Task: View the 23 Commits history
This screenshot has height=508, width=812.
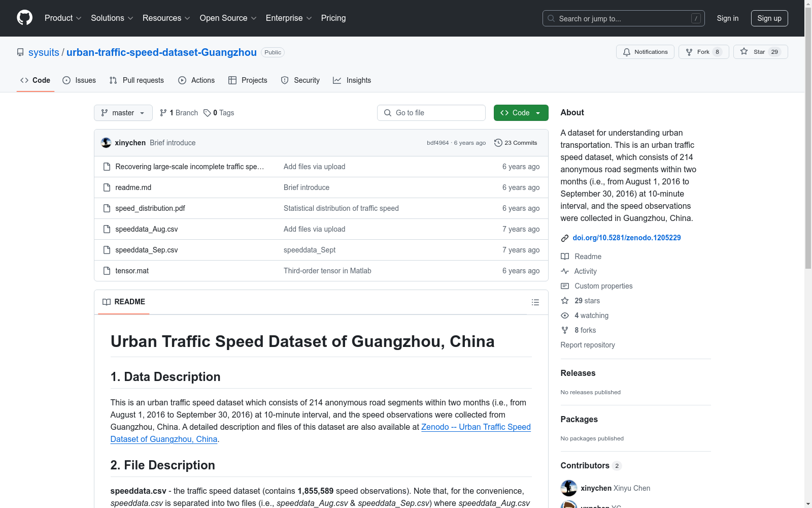Action: coord(516,143)
